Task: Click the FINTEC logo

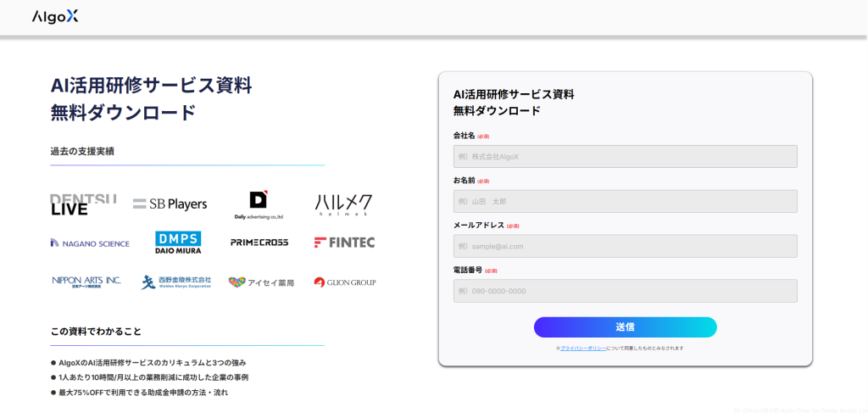Action: click(x=344, y=243)
